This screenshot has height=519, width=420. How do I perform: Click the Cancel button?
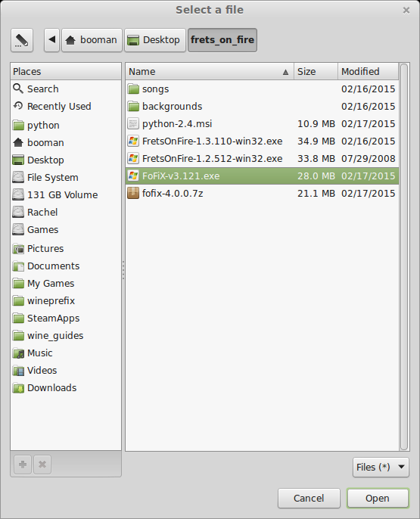[309, 498]
